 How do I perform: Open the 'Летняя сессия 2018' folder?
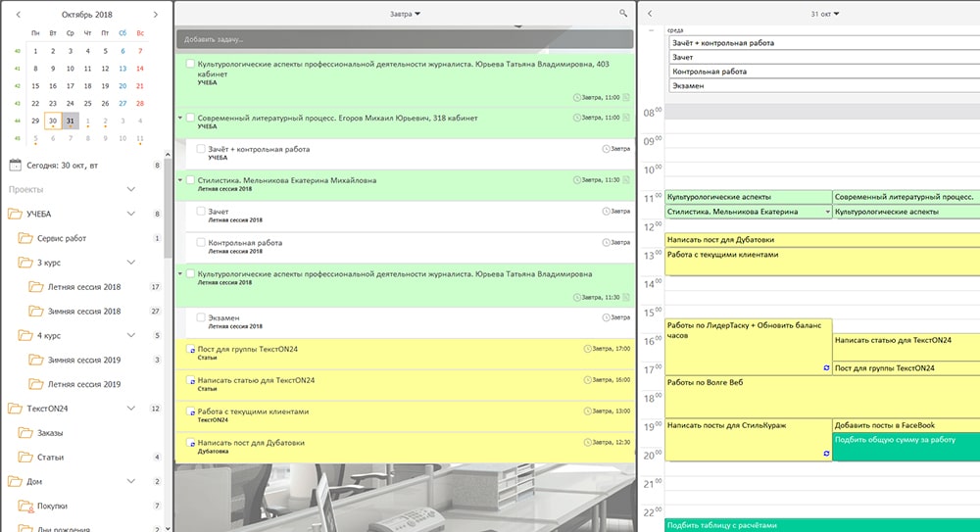pyautogui.click(x=84, y=287)
